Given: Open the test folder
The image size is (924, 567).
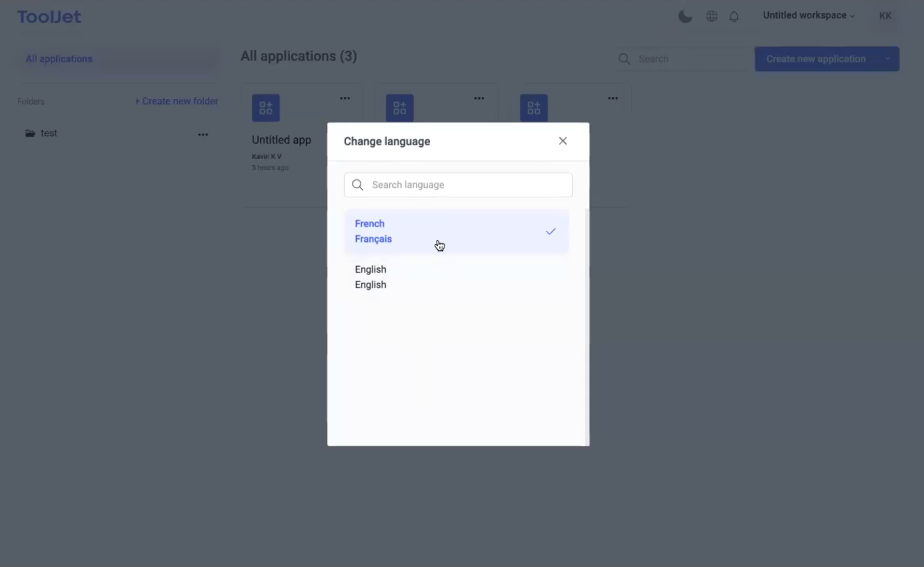Looking at the screenshot, I should click(x=49, y=133).
